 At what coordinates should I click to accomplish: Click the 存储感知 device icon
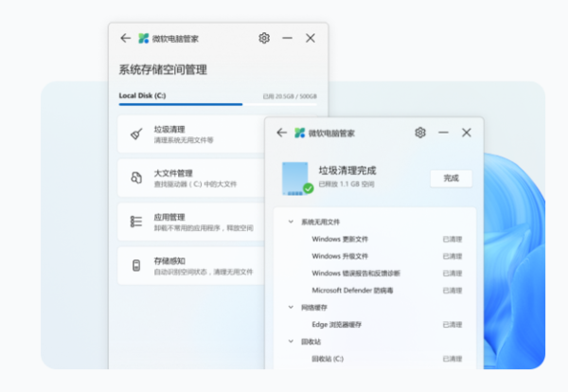point(135,265)
